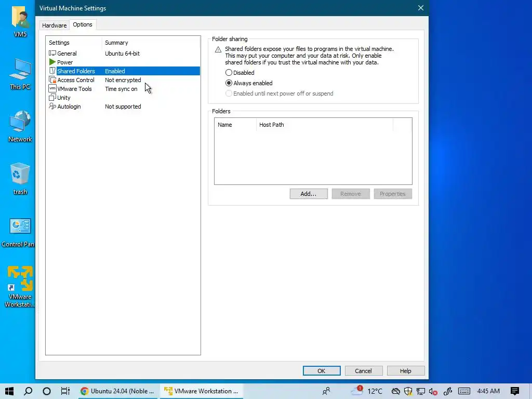Open the Windows Start menu
The image size is (532, 399).
9,391
